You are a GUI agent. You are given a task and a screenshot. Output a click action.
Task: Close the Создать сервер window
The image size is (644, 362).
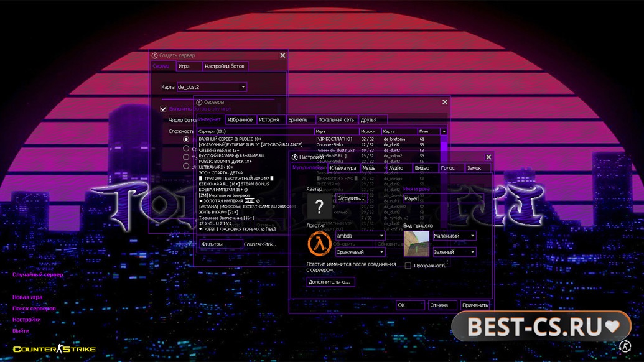pyautogui.click(x=282, y=55)
